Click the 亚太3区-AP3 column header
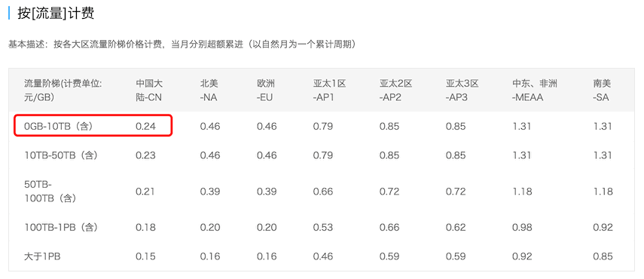 click(462, 90)
